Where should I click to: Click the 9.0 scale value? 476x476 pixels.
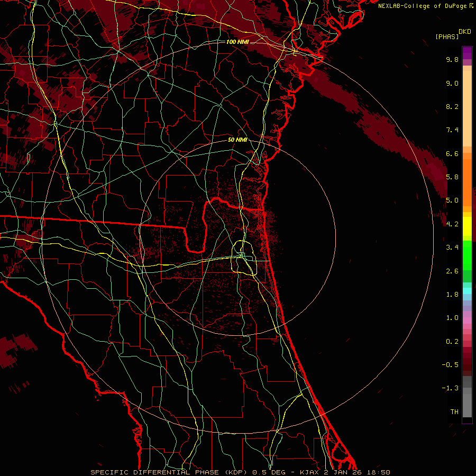[452, 83]
